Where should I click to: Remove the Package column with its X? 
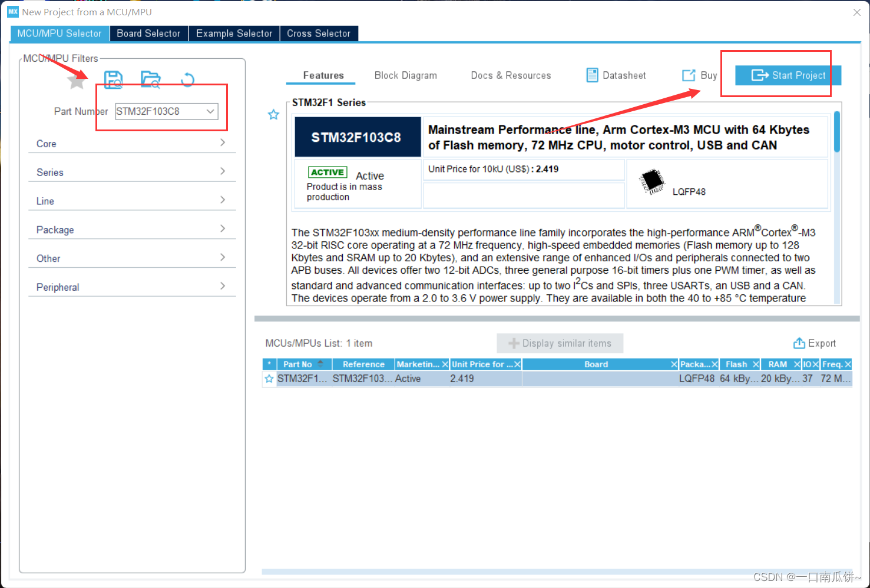(714, 364)
